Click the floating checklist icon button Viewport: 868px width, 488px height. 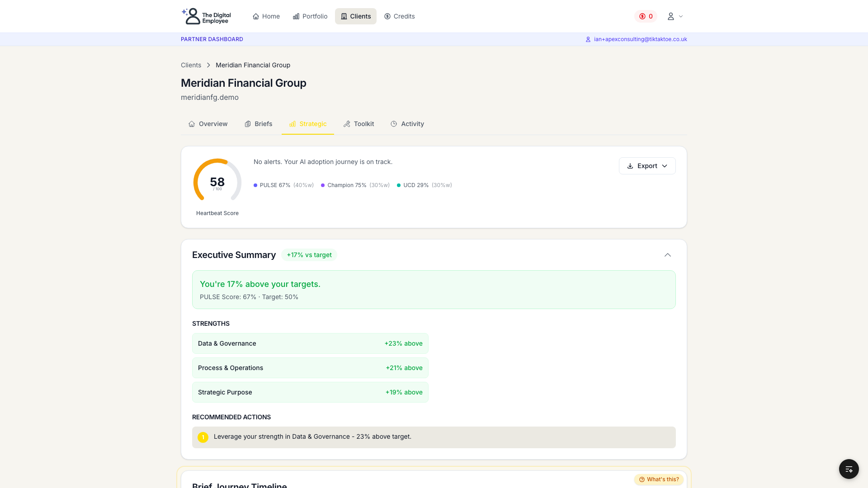point(849,469)
